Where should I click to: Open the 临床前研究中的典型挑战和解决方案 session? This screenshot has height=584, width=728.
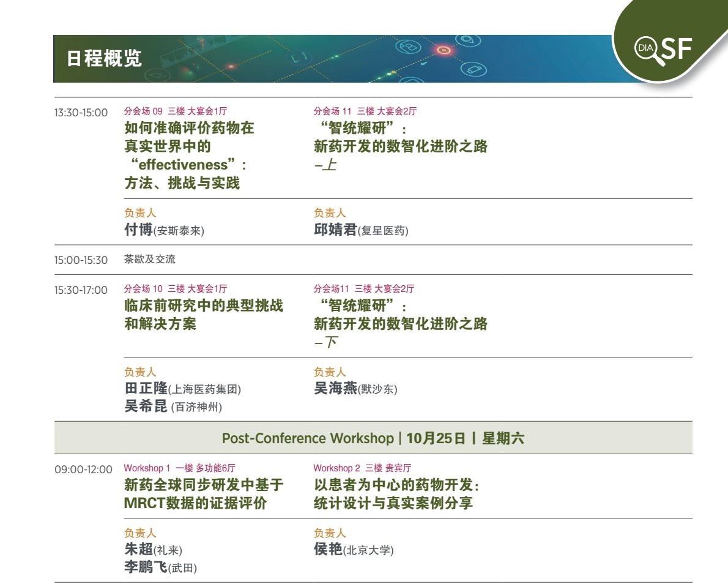(204, 315)
